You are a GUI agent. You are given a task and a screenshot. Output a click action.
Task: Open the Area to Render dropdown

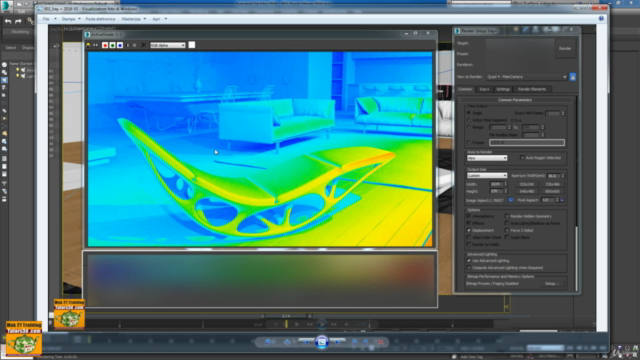coord(487,158)
